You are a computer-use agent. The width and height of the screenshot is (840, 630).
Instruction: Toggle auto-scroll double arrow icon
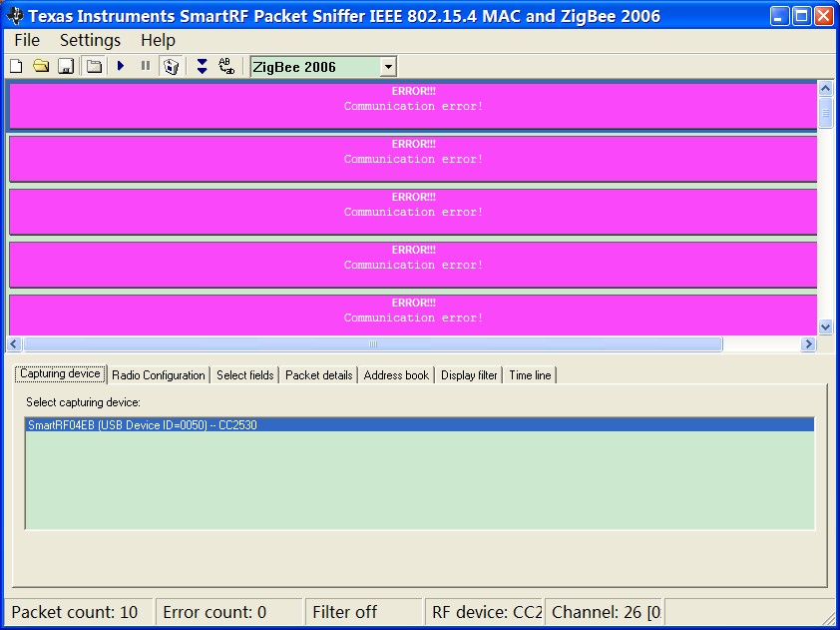point(202,67)
